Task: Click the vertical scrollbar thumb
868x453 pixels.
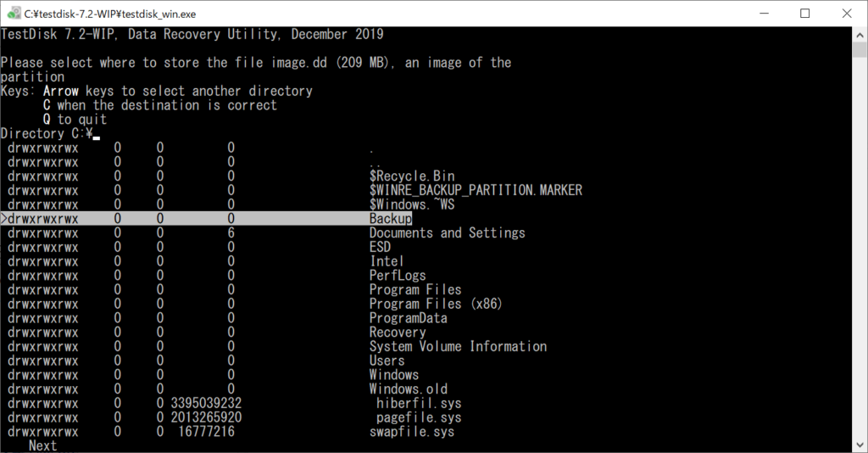Action: [x=860, y=50]
